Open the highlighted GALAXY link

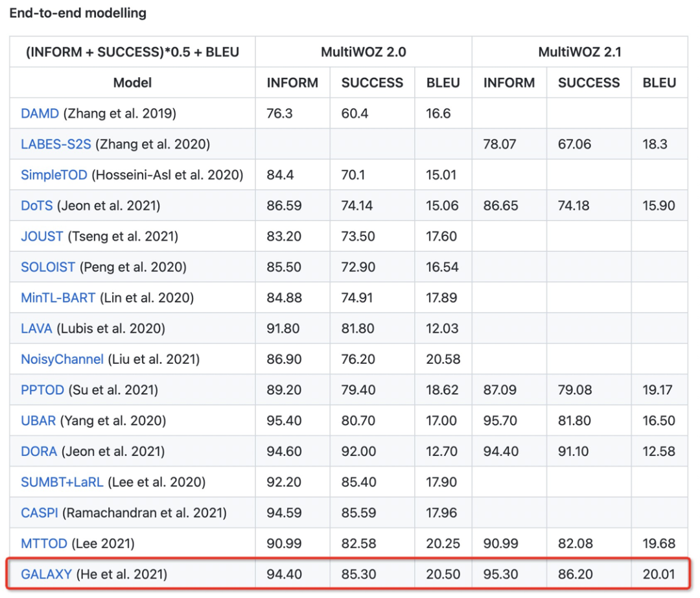pos(46,574)
